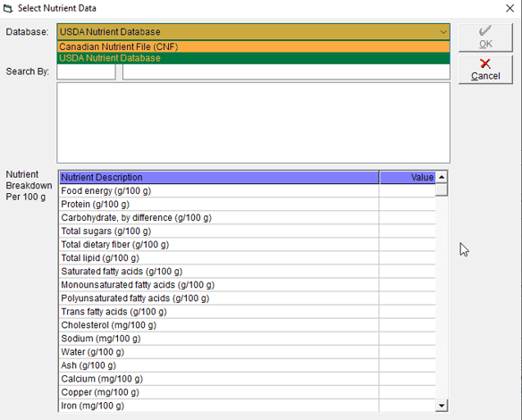Click the wide Search By text field
The image size is (522, 420).
click(x=286, y=71)
